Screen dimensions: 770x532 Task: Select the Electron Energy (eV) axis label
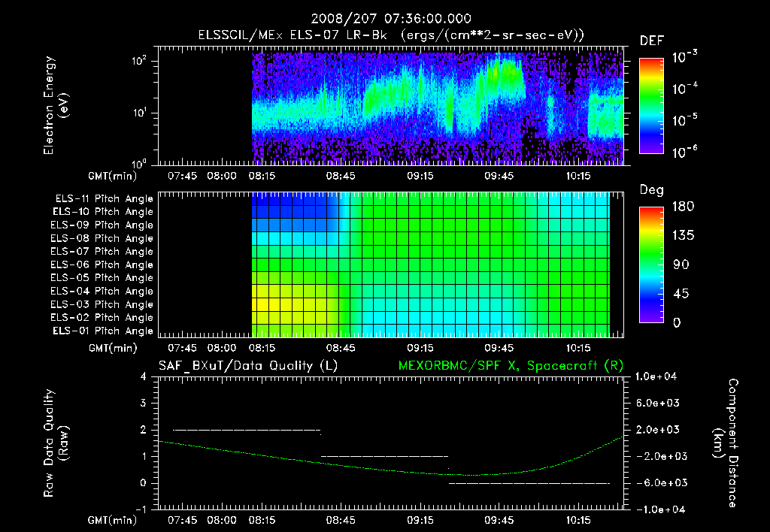click(x=56, y=105)
